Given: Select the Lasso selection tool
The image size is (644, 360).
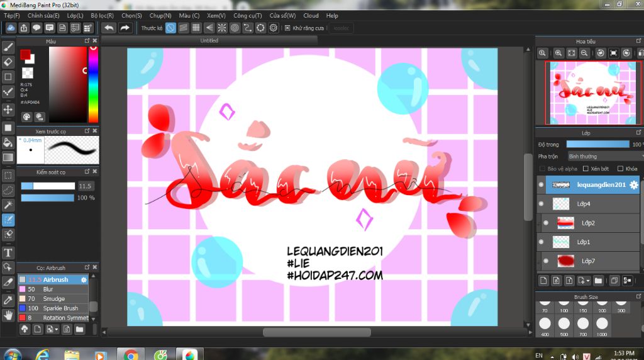Looking at the screenshot, I should 8,191.
